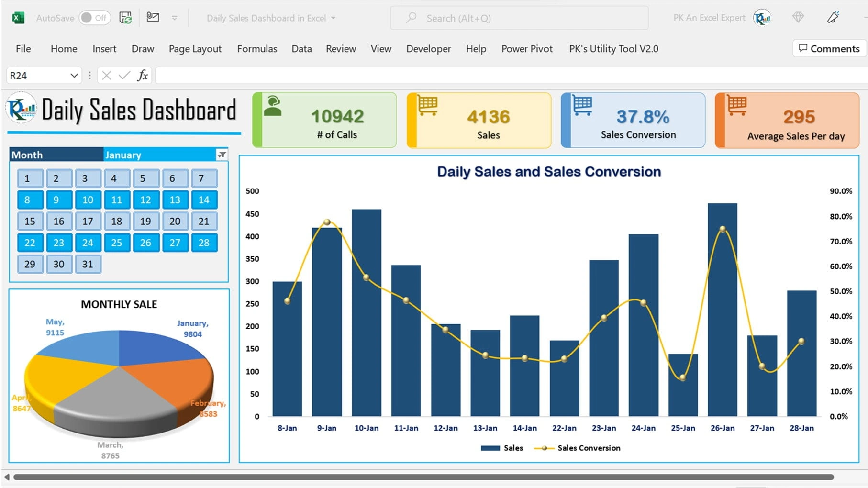This screenshot has width=868, height=488.
Task: Click the diamond premium icon
Action: pyautogui.click(x=798, y=18)
